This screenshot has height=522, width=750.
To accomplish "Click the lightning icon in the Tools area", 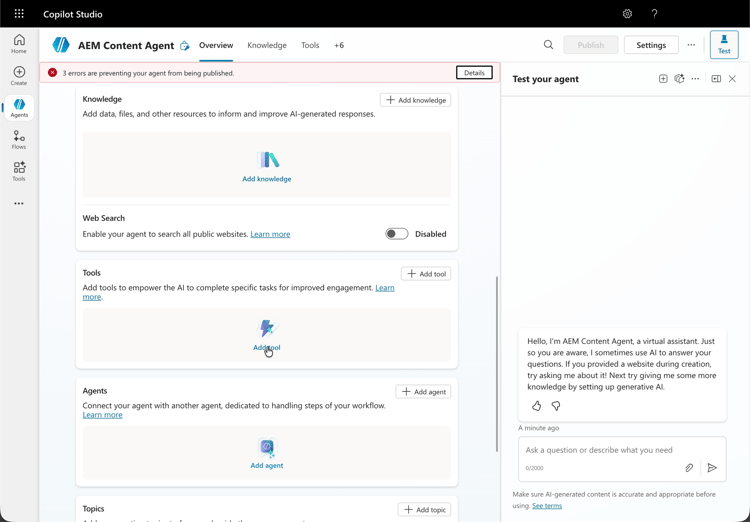I will click(267, 329).
